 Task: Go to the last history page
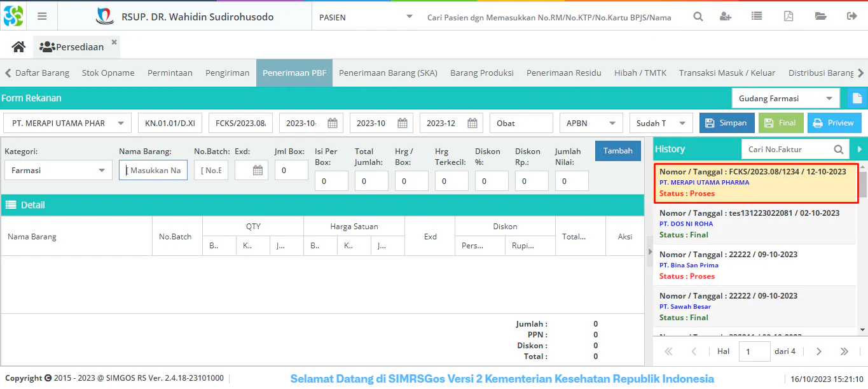[x=844, y=351]
